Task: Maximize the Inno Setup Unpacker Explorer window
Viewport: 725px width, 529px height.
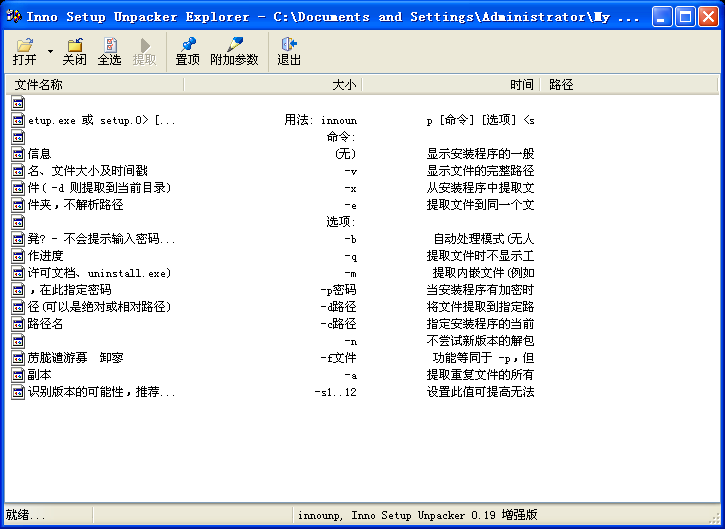Action: 685,17
